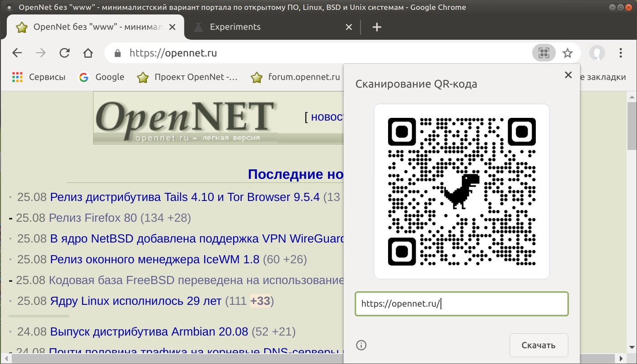Click the OpenNET logo banner

click(186, 118)
